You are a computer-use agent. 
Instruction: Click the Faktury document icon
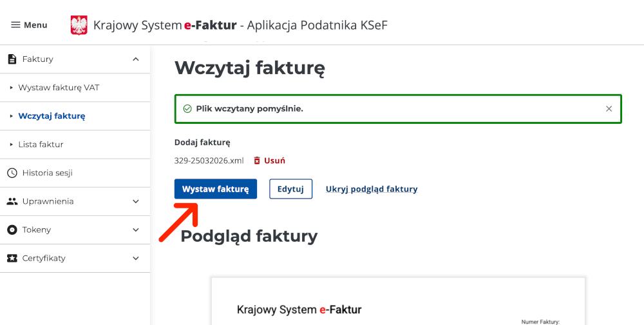coord(12,59)
